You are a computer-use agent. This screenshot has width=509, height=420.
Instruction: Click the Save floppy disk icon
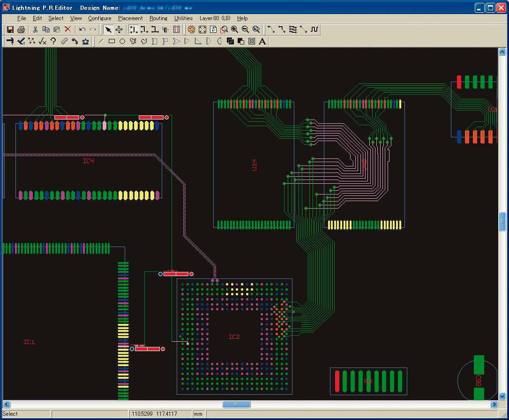pos(10,30)
